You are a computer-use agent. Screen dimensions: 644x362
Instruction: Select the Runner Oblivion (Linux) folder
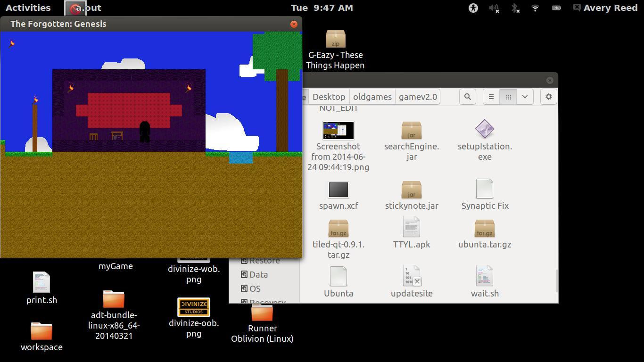pyautogui.click(x=262, y=323)
